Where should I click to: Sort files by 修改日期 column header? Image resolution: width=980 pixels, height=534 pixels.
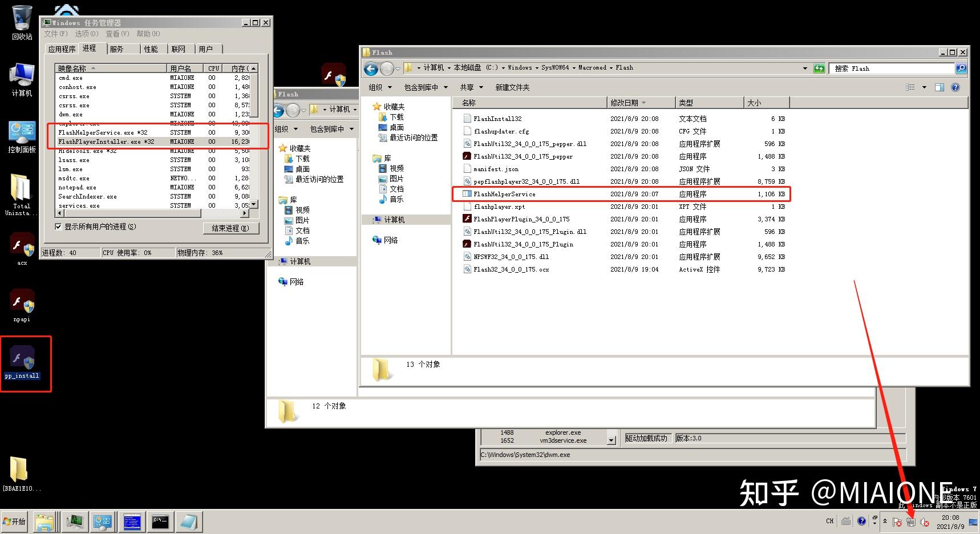tap(641, 103)
